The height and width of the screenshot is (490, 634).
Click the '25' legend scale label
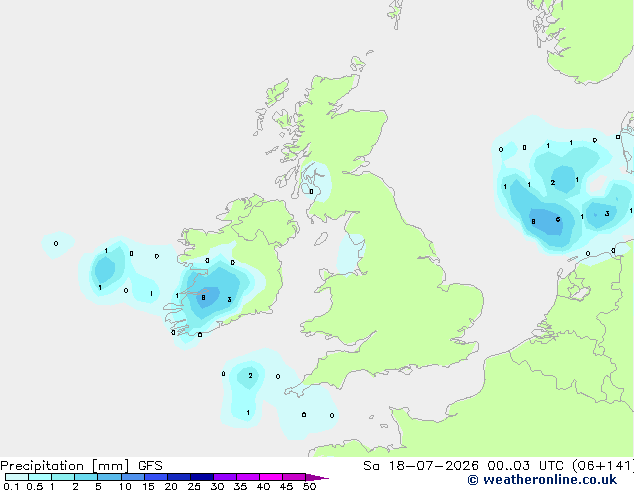tap(194, 486)
